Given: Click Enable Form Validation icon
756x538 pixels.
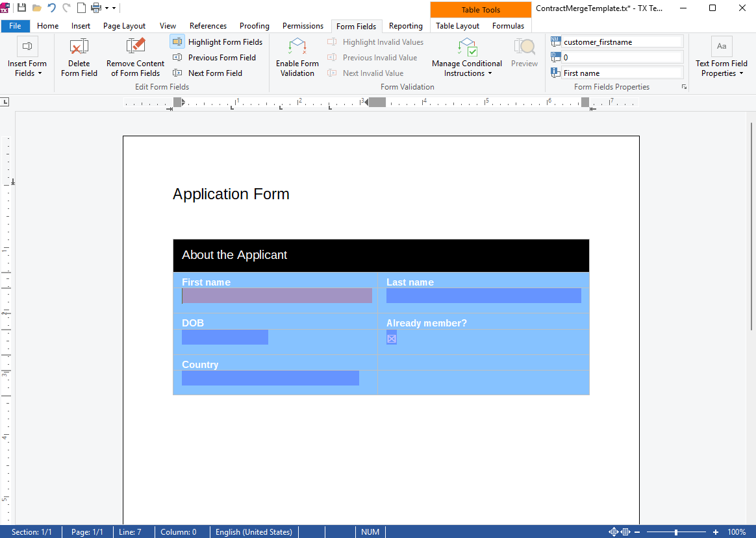Looking at the screenshot, I should 297,47.
